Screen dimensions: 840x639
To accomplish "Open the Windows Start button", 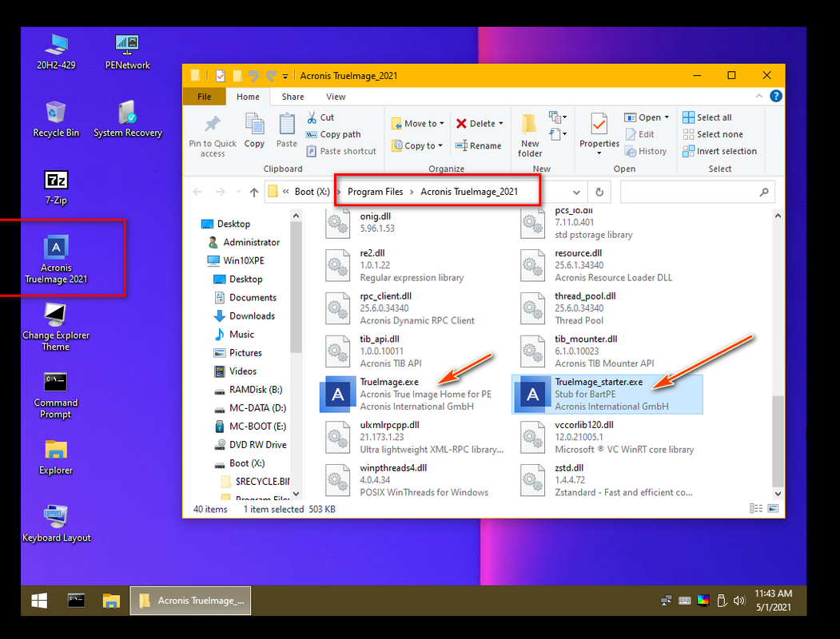I will pyautogui.click(x=39, y=601).
